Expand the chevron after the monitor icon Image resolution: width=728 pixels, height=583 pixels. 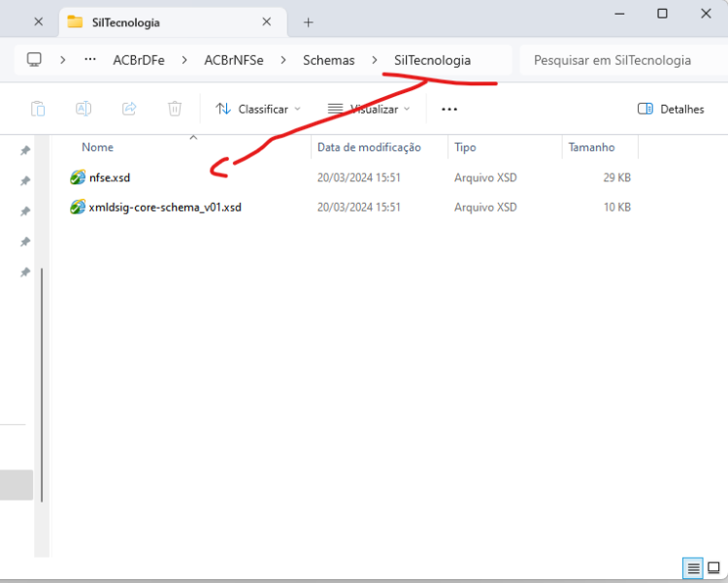pos(63,60)
